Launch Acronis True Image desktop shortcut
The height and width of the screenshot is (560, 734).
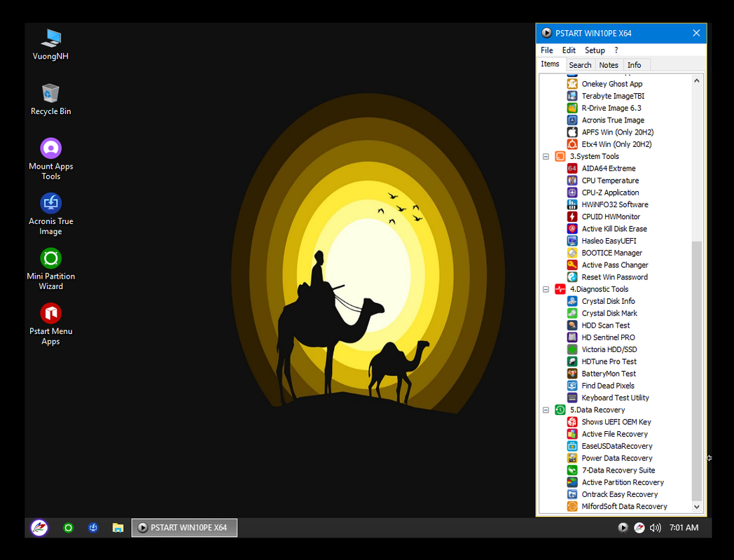50,214
